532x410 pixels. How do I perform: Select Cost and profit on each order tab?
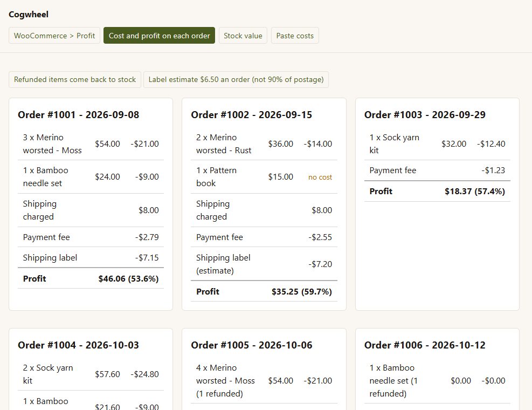tap(159, 36)
